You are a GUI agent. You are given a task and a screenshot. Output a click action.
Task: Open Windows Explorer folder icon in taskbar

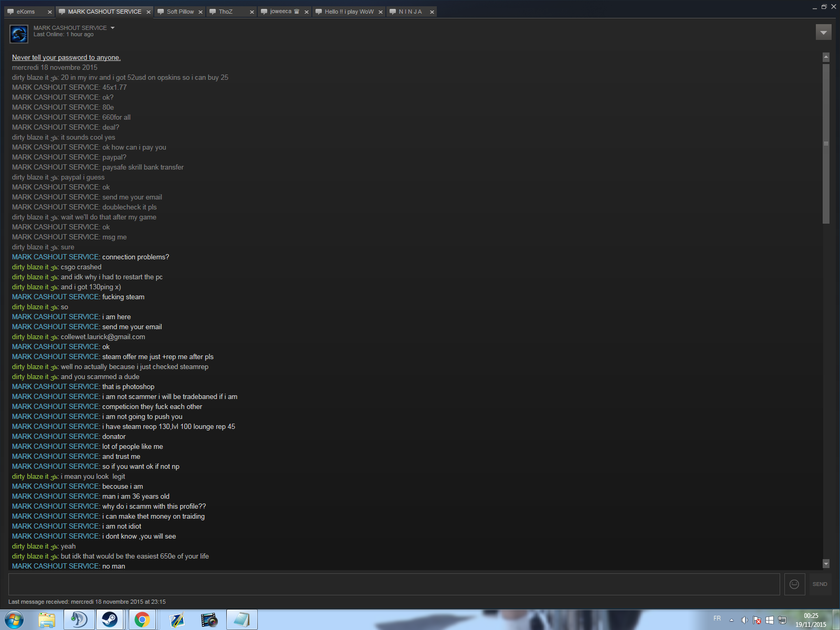tap(47, 620)
